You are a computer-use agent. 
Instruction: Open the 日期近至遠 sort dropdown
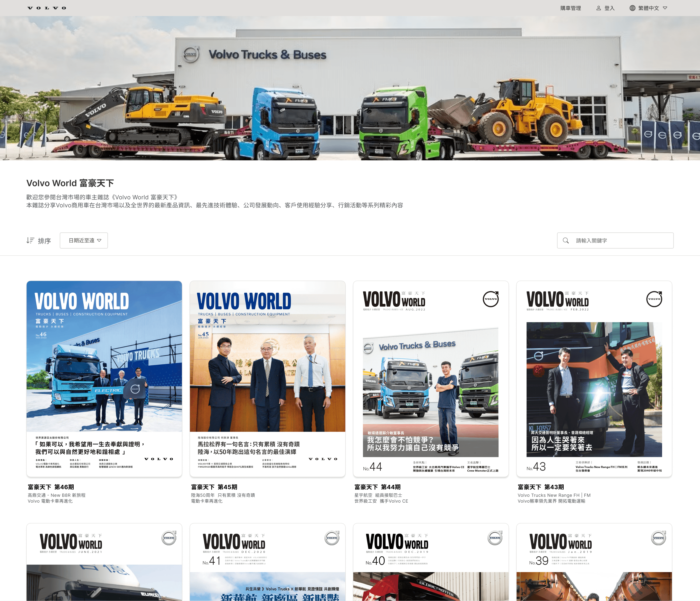click(x=84, y=240)
